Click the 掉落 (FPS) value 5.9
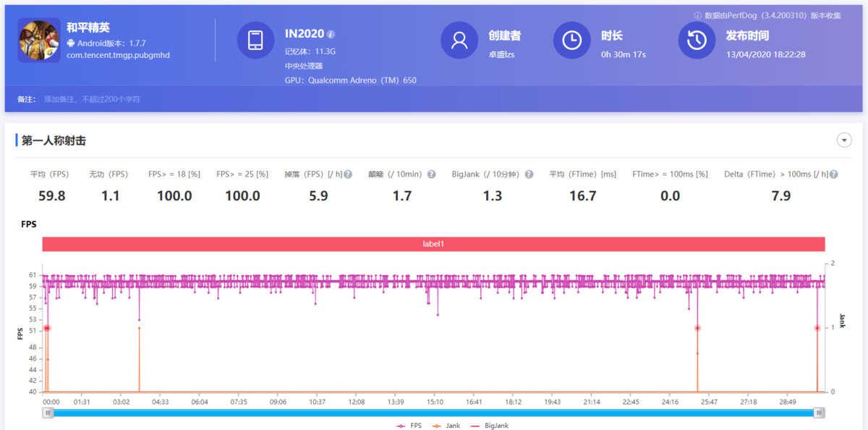Viewport: 868px width, 430px height. (318, 195)
